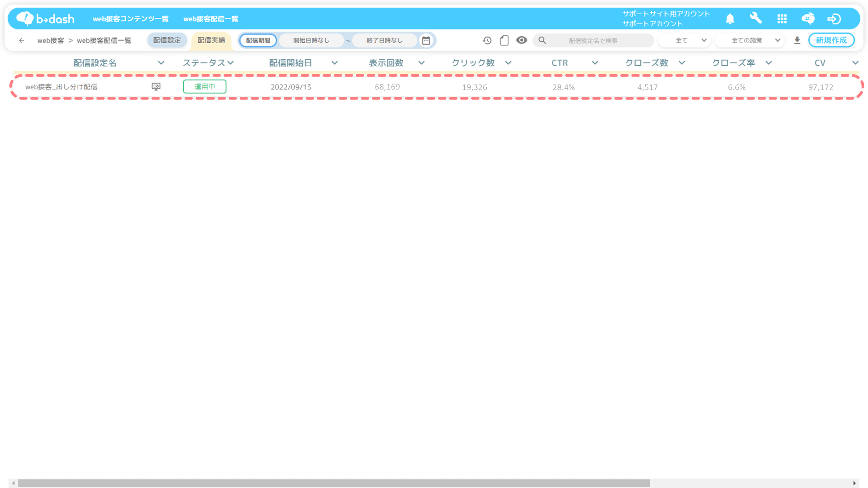
Task: Click the b→dash logo
Action: coord(45,18)
